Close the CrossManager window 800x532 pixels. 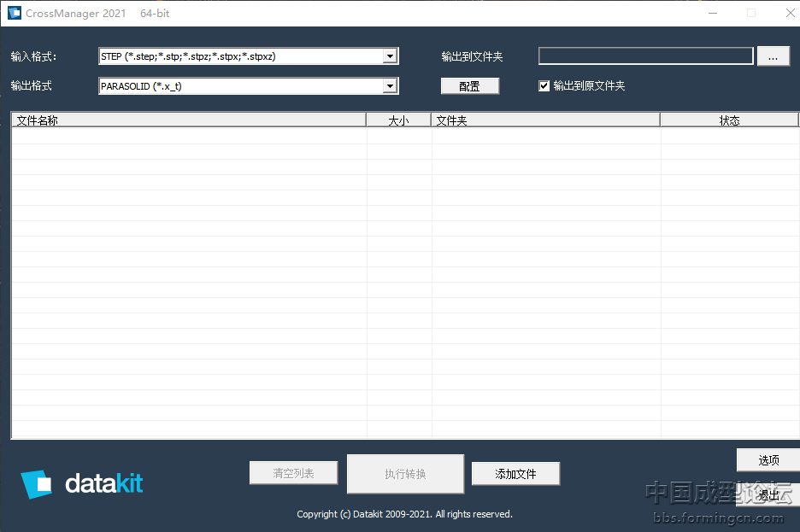(x=790, y=13)
